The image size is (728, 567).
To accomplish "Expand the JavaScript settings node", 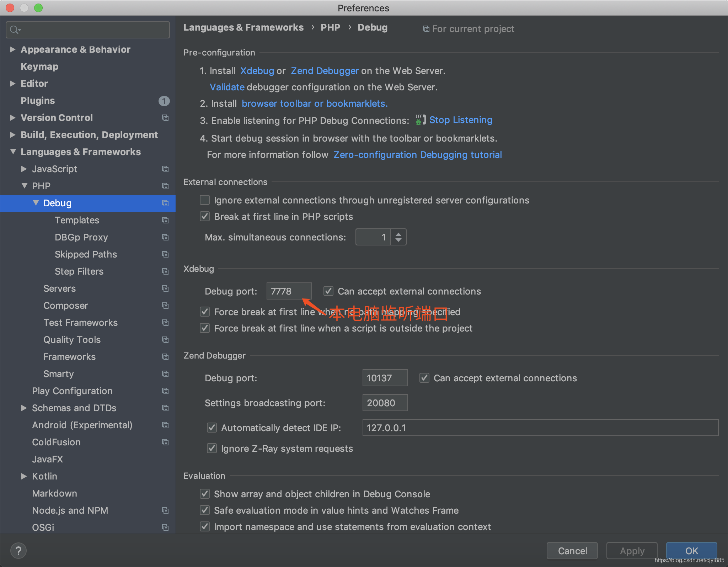I will point(24,169).
